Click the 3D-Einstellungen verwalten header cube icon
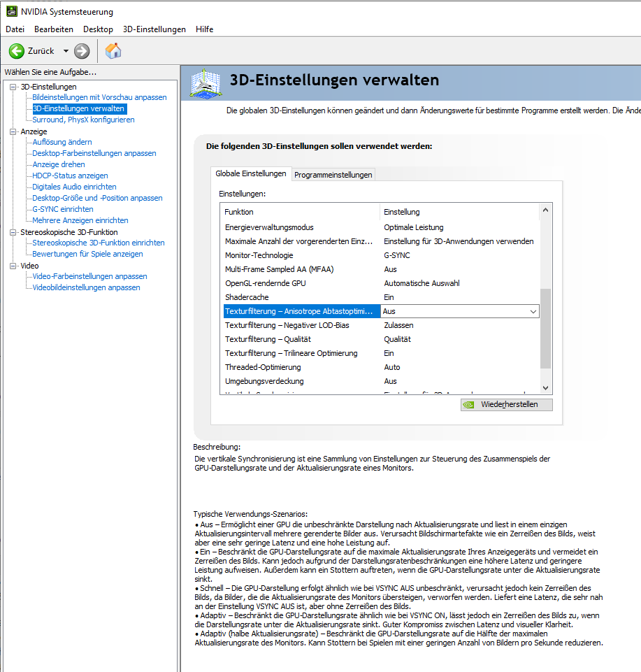 [x=206, y=84]
